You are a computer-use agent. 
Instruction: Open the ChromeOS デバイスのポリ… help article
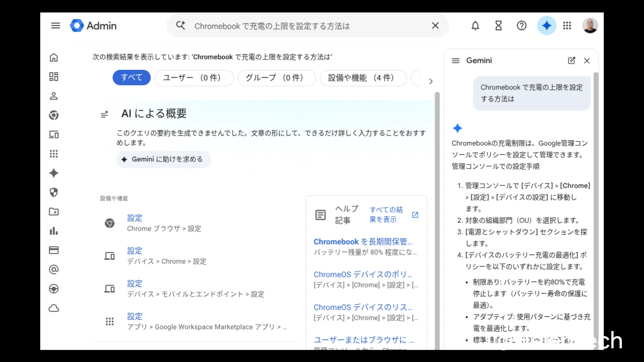tap(363, 274)
